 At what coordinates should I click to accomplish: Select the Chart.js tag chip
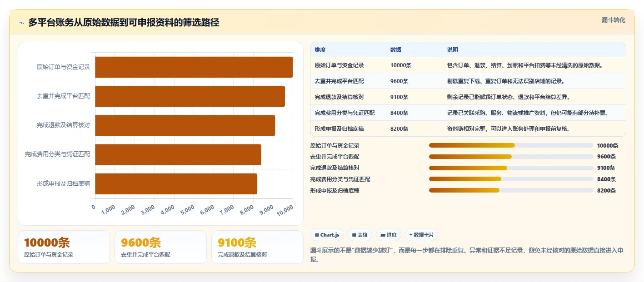pyautogui.click(x=327, y=235)
